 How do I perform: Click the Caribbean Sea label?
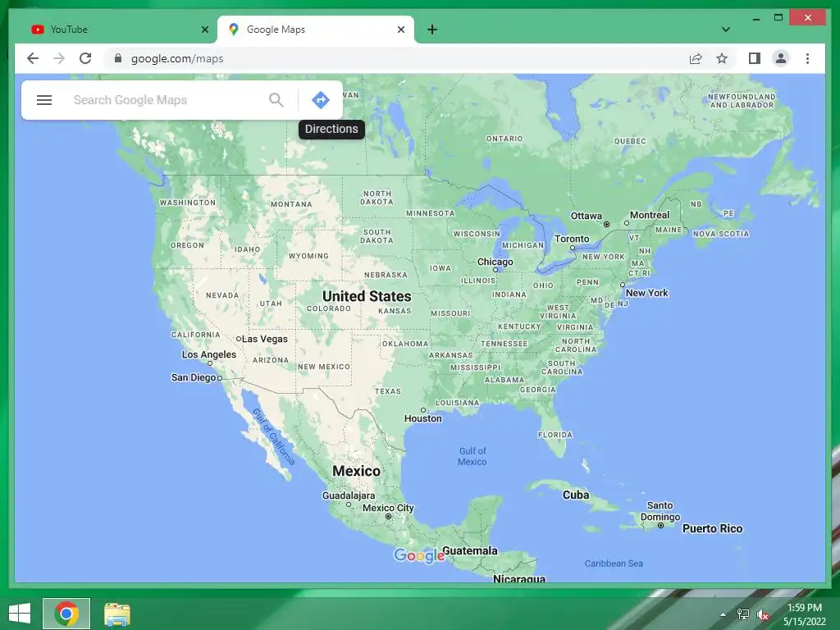[x=614, y=564]
